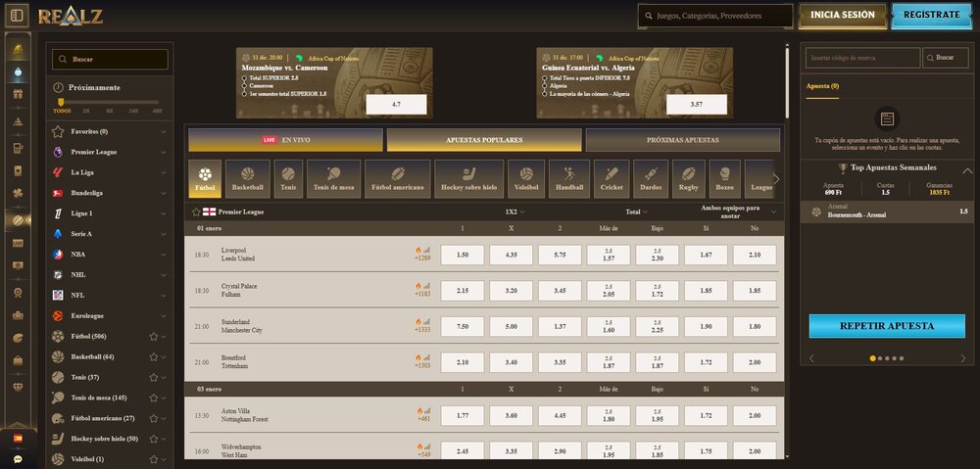Viewport: 980px width, 469px height.
Task: Click the booking code input field
Action: [862, 58]
